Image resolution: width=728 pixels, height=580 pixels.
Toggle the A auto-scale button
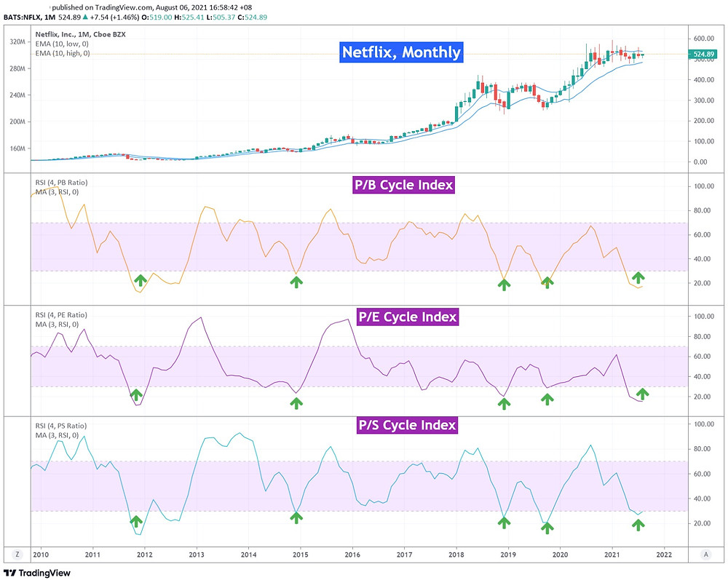[x=706, y=554]
